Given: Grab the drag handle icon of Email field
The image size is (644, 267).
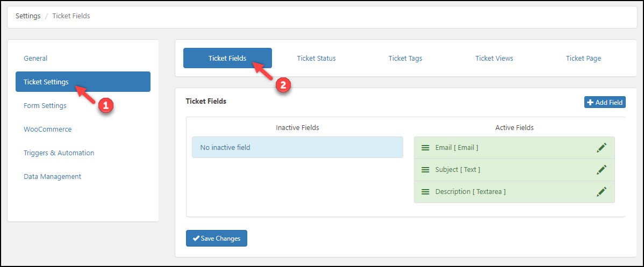Looking at the screenshot, I should 425,148.
